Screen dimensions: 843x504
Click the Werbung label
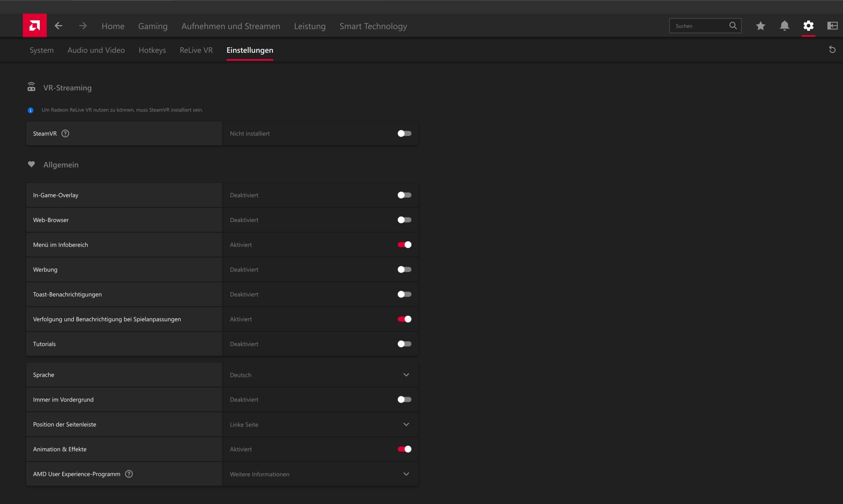[45, 270]
